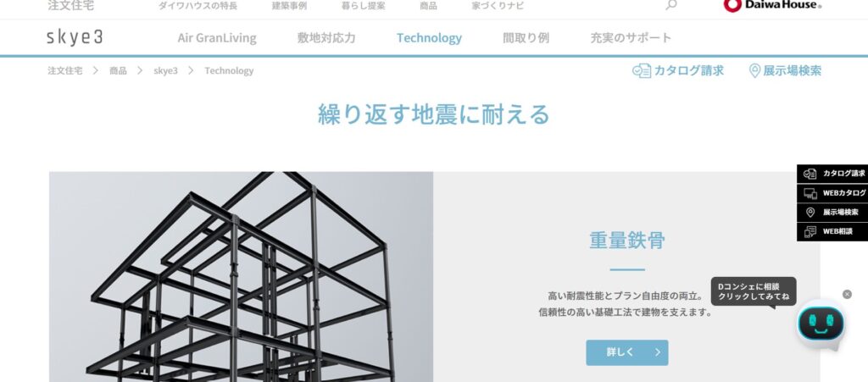This screenshot has height=382, width=868.
Task: Click the D-concierge chatbot robot icon
Action: pos(821,324)
